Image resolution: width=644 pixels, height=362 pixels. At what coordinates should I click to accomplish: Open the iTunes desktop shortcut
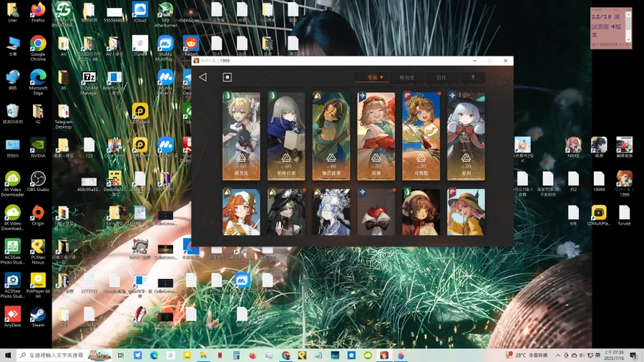pyautogui.click(x=140, y=46)
